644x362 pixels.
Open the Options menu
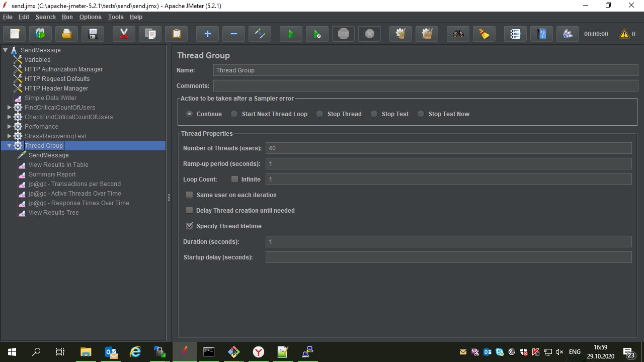(x=90, y=17)
